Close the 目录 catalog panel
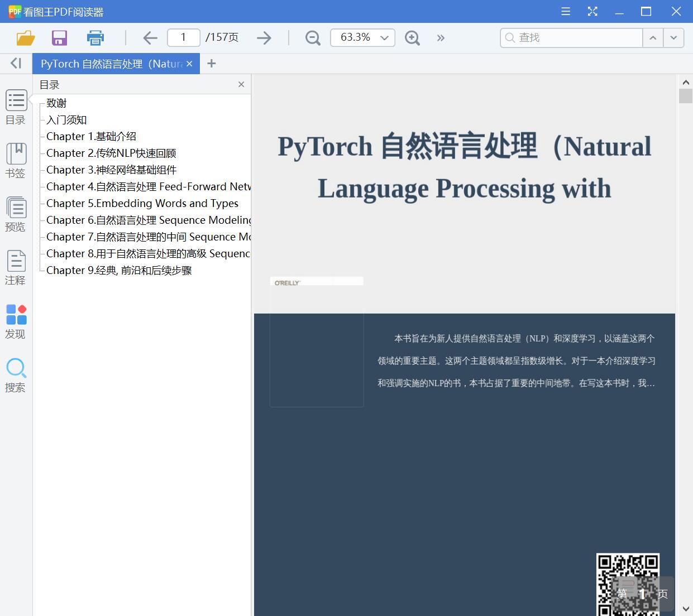Viewport: 693px width, 616px height. (241, 84)
